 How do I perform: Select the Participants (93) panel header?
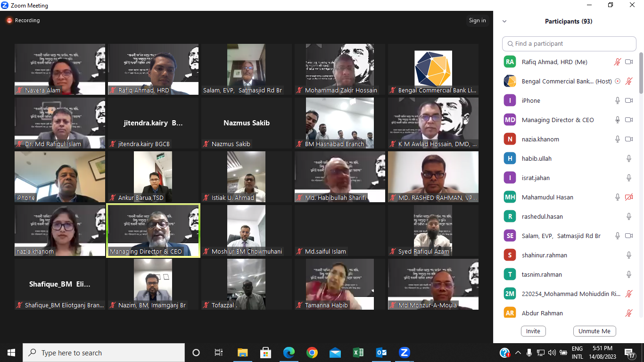tap(568, 21)
